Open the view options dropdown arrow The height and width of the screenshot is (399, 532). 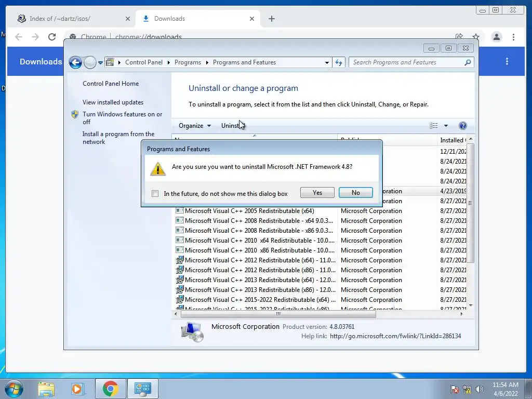pyautogui.click(x=446, y=126)
